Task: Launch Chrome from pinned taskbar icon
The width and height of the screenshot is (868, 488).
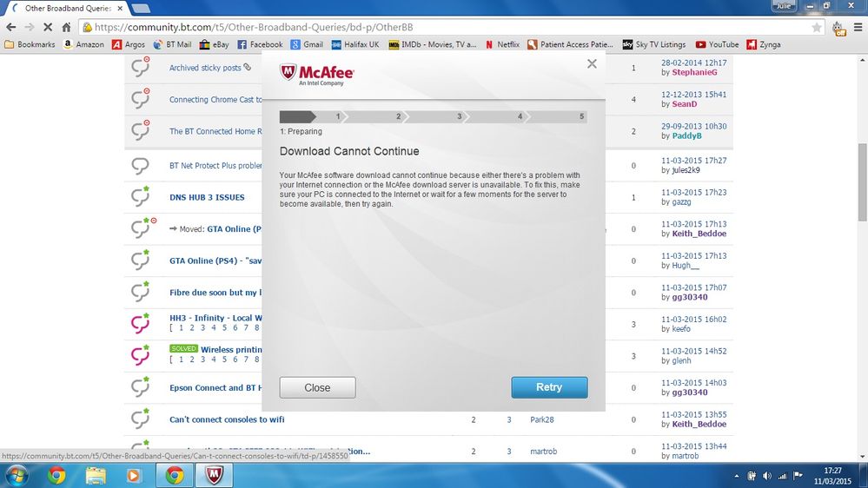Action: [56, 475]
